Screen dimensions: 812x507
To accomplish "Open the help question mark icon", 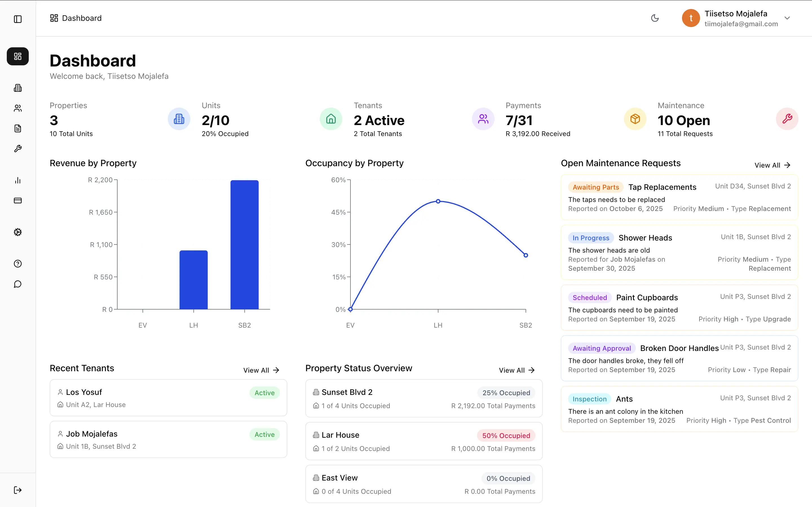I will [x=18, y=264].
